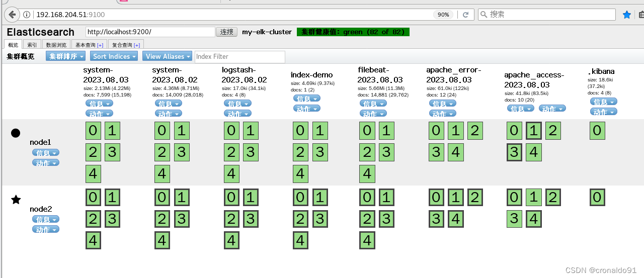This screenshot has width=644, height=278.
Task: Select primary shard 3 of apache_access on node1
Action: click(x=514, y=152)
